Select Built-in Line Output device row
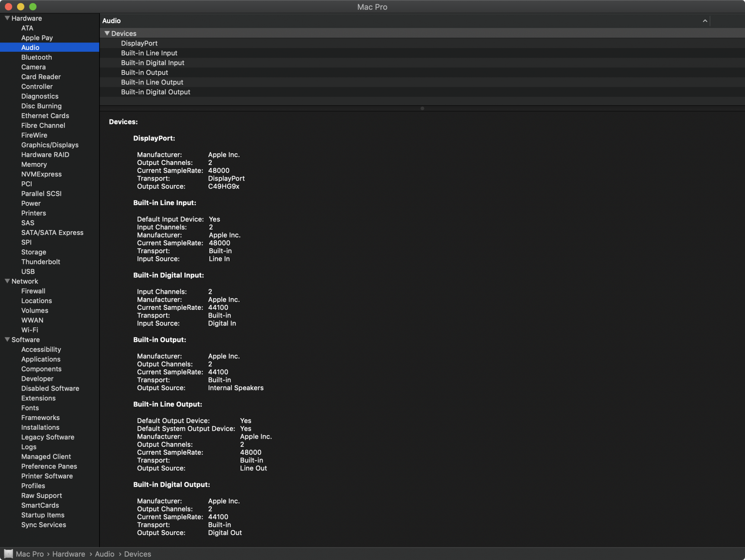 coord(422,82)
